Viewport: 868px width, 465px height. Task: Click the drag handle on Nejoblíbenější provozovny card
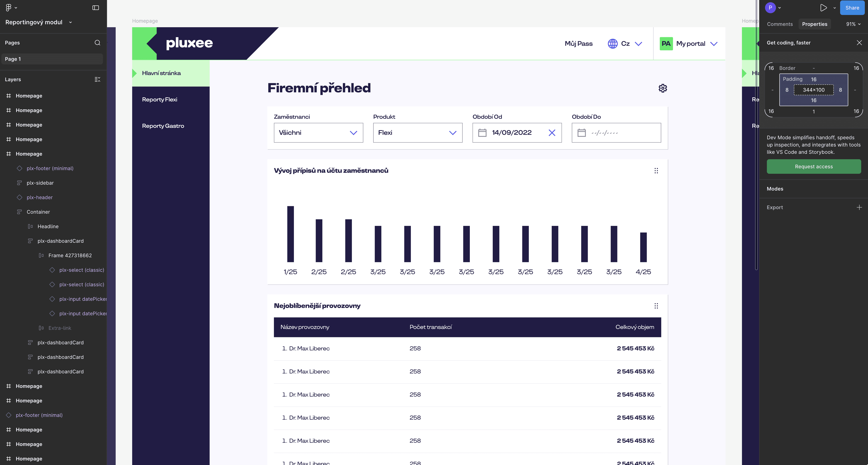tap(656, 306)
